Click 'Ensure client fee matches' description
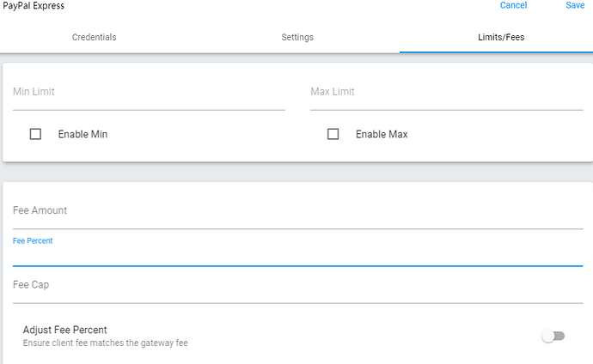This screenshot has height=364, width=593. (x=106, y=343)
